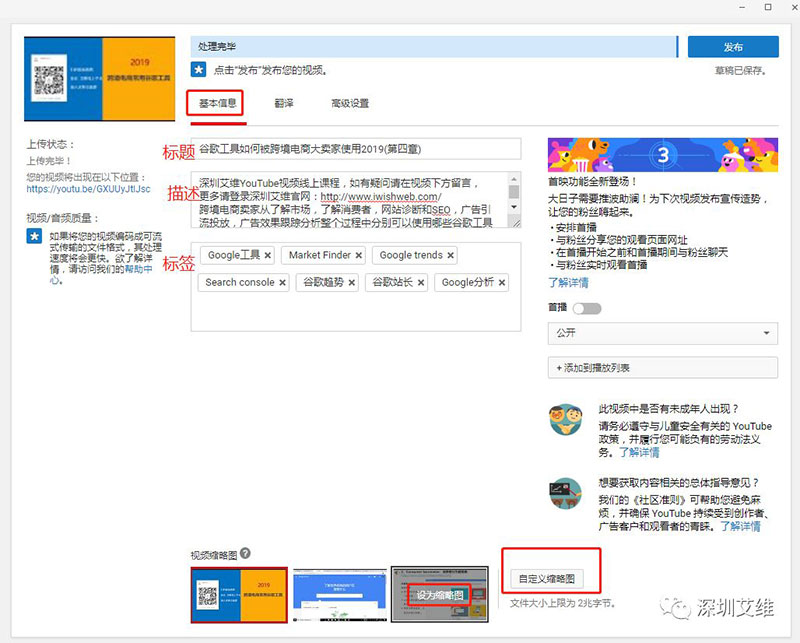Remove the Google trends tag
The image size is (800, 643).
coord(451,255)
